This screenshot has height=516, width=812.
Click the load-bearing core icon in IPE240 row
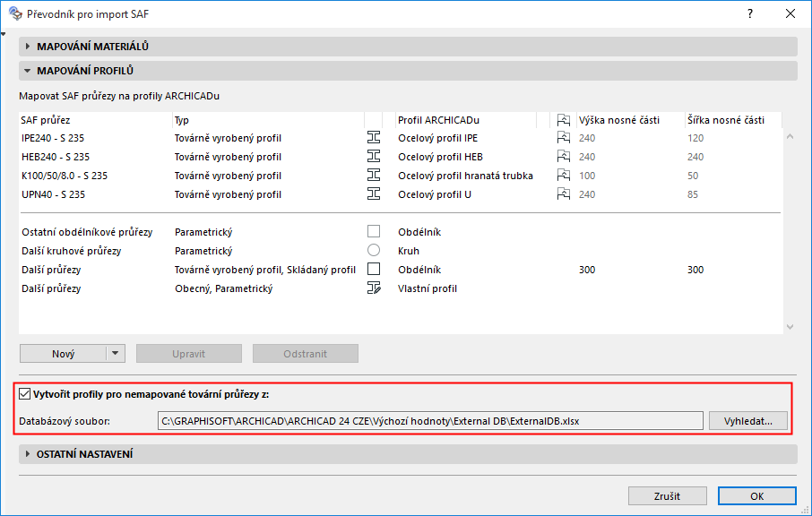click(564, 138)
